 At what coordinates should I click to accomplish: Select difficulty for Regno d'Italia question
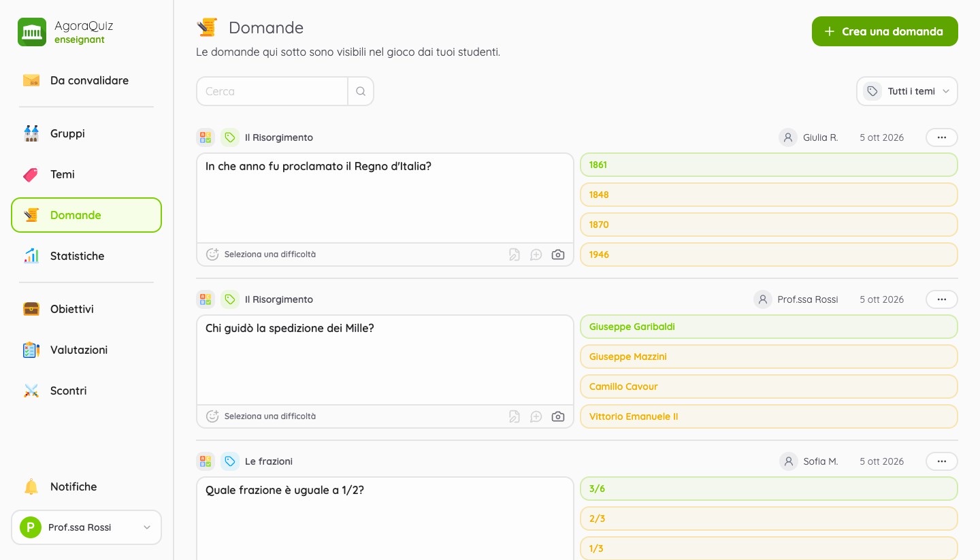pos(261,254)
